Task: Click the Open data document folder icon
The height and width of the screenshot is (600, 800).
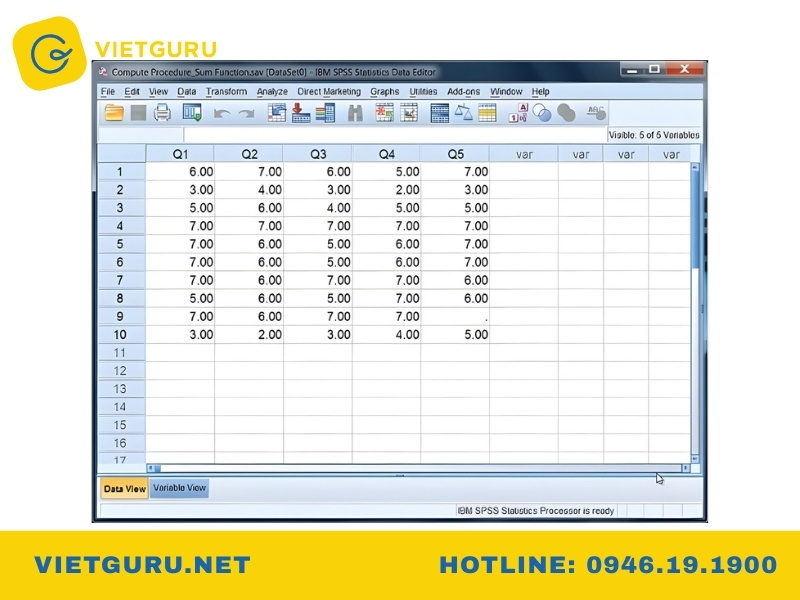Action: [x=114, y=112]
